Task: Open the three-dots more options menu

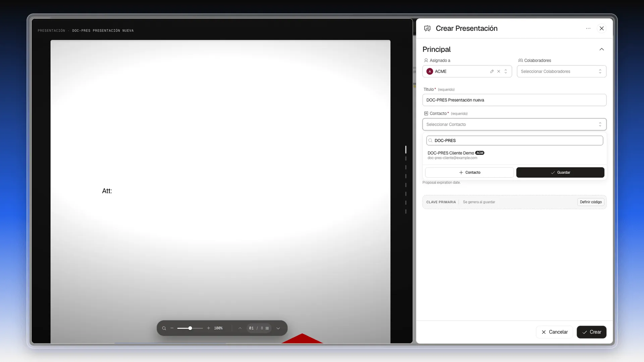Action: tap(588, 28)
